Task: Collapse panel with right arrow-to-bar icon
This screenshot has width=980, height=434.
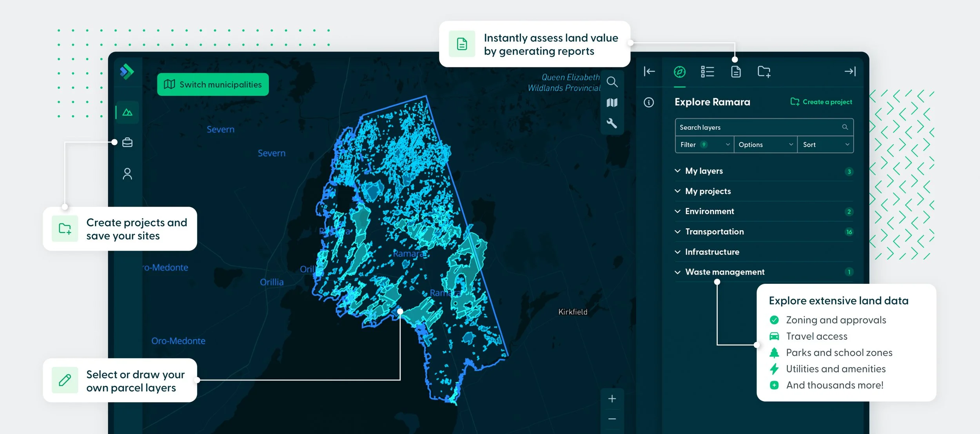Action: coord(850,71)
